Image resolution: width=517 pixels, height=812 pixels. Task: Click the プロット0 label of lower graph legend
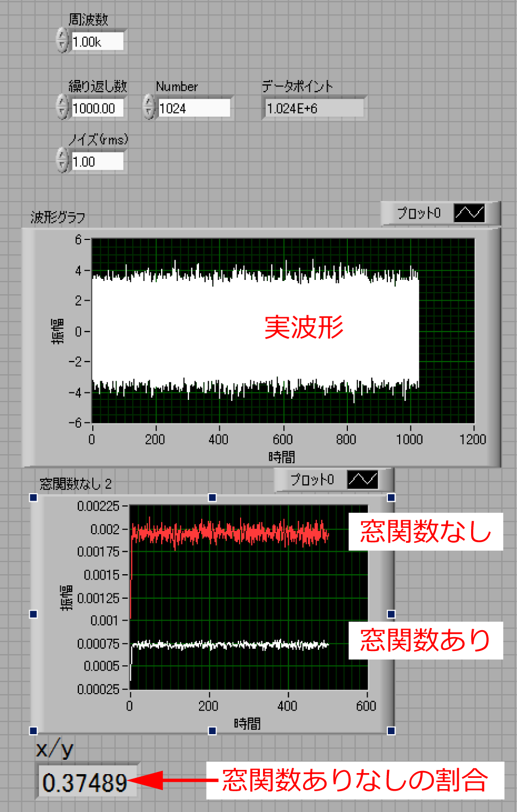point(312,480)
